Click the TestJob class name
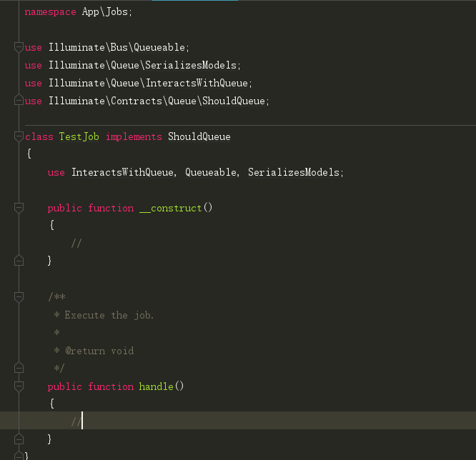 (x=79, y=136)
